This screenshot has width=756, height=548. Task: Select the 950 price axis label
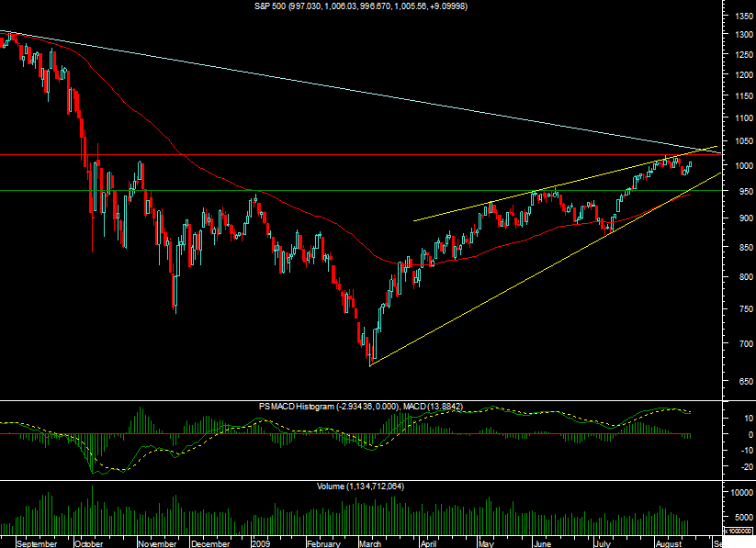746,191
